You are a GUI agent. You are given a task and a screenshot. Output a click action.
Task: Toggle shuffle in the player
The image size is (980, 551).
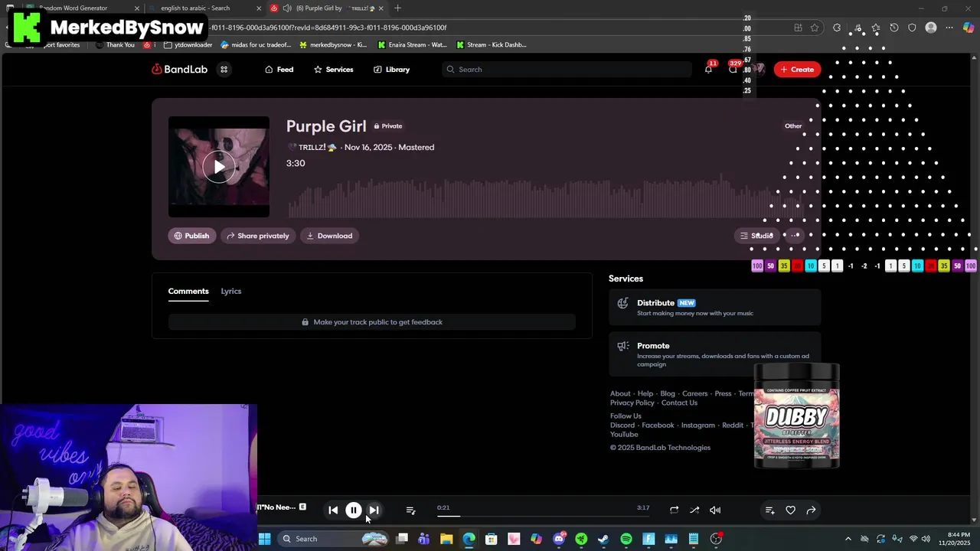coord(694,510)
